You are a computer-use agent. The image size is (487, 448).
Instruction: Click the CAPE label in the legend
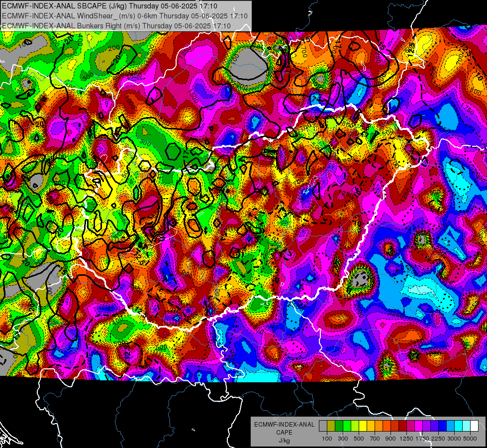click(284, 433)
